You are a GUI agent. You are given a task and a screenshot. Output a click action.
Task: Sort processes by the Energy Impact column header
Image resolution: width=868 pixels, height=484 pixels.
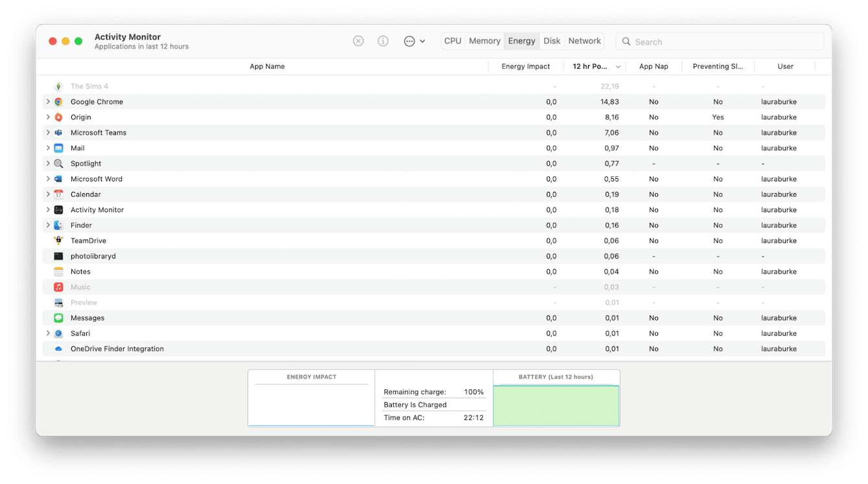(x=526, y=66)
